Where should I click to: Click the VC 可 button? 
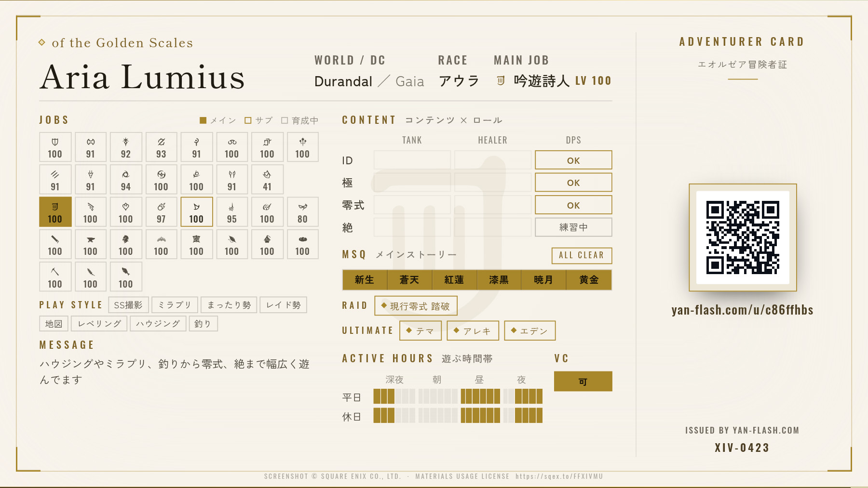coord(583,382)
